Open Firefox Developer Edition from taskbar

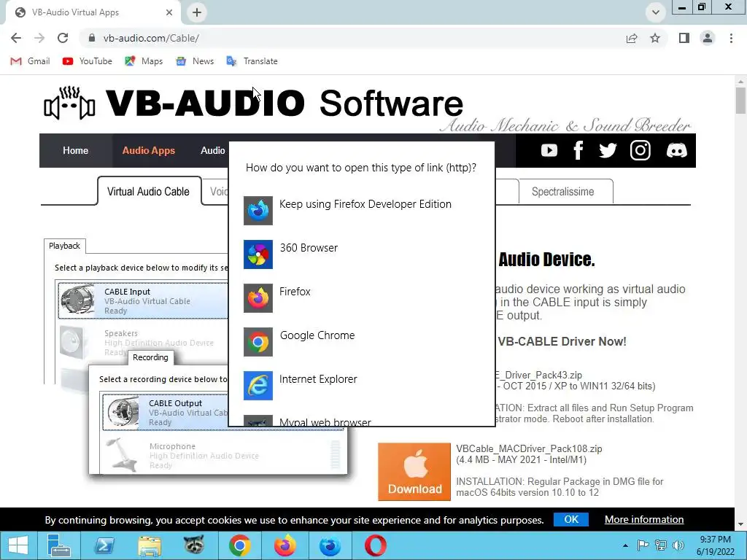(330, 545)
